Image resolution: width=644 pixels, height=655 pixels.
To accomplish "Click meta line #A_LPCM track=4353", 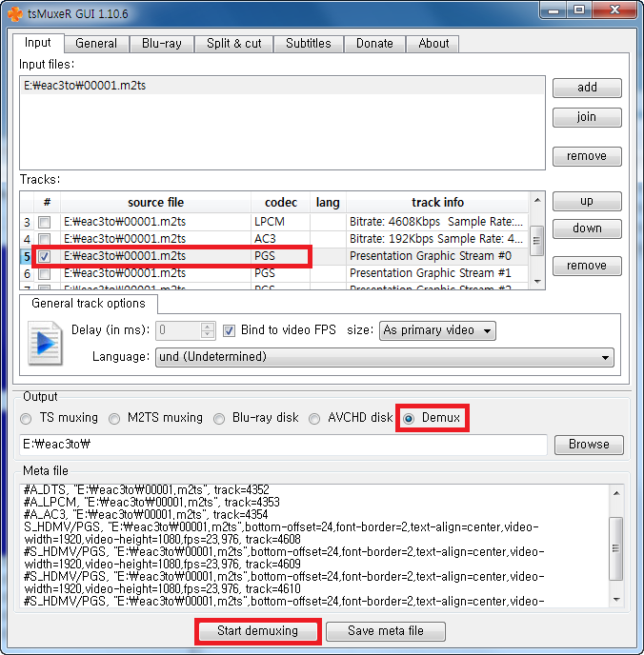I will pyautogui.click(x=151, y=502).
